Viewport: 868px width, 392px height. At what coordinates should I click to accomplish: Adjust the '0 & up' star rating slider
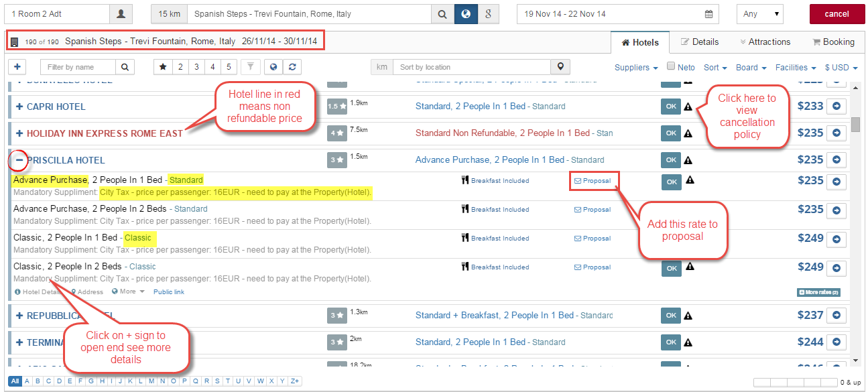pos(795,383)
